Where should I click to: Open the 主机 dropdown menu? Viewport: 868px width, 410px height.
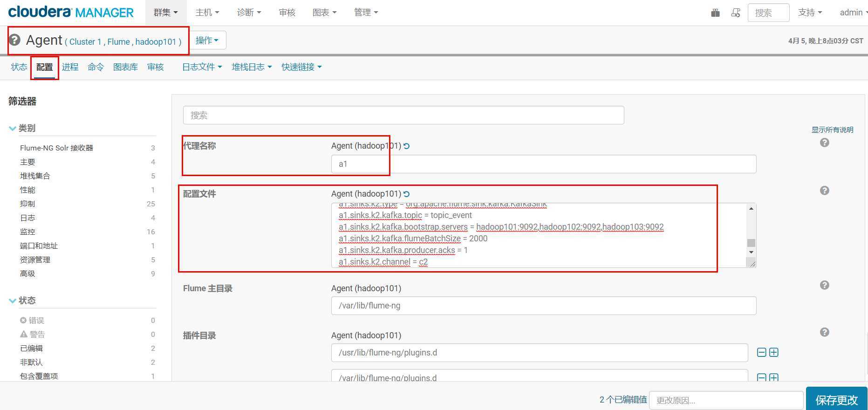pos(207,13)
